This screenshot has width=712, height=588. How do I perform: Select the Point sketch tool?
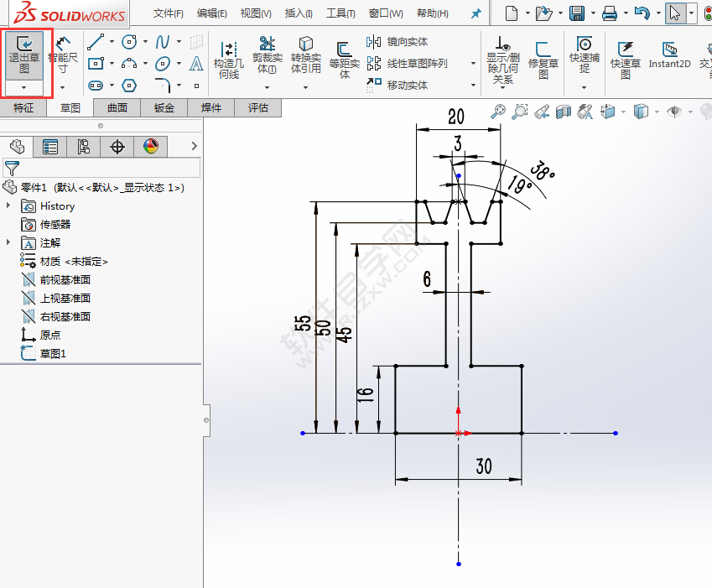click(x=196, y=86)
